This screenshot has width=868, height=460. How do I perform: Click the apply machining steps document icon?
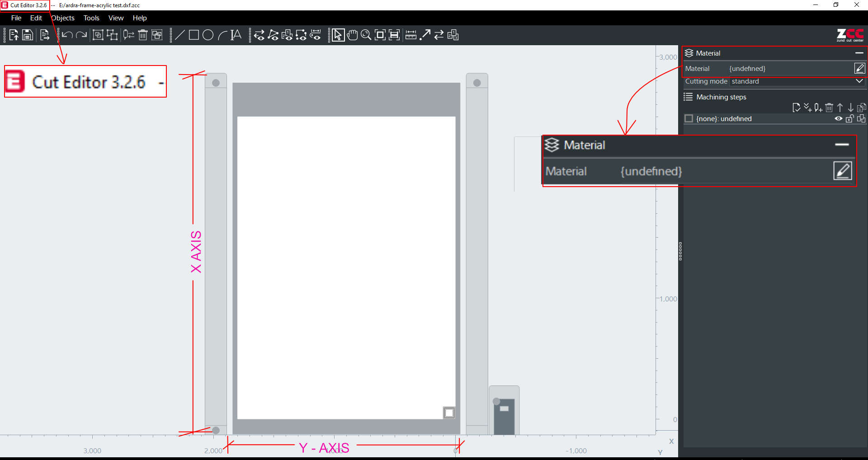(x=797, y=108)
